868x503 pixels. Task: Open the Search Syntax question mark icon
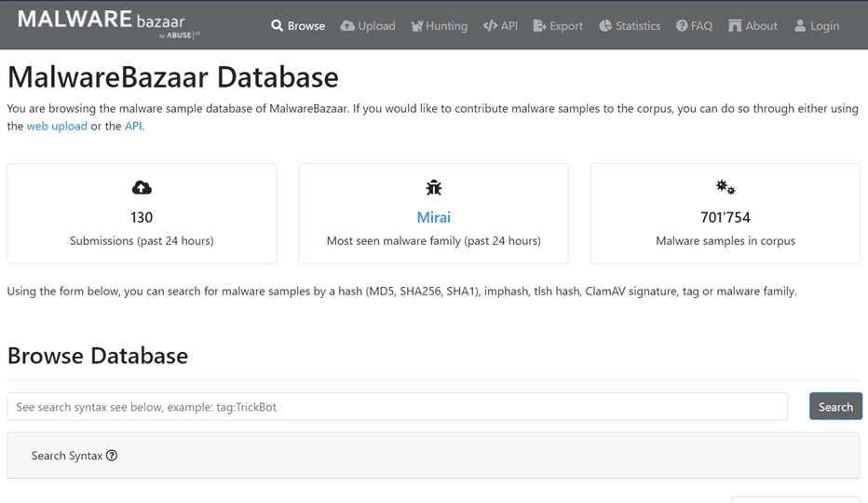pos(112,455)
